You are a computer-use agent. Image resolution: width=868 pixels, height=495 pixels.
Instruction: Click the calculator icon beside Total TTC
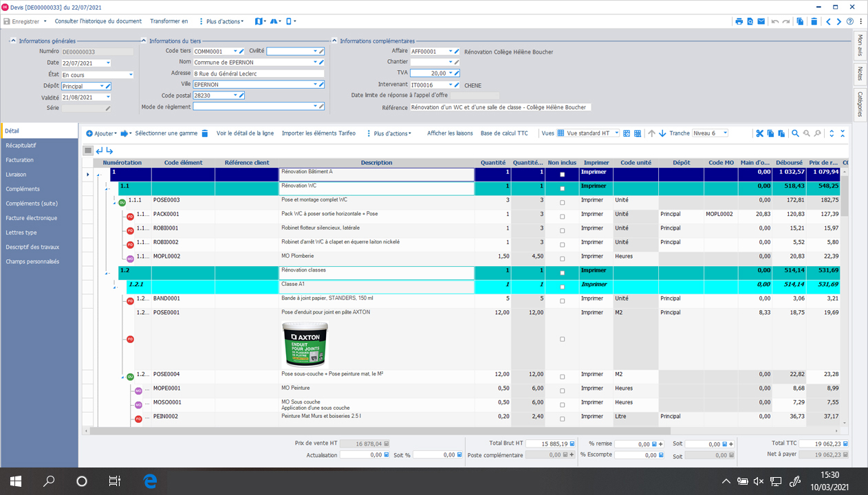tap(845, 444)
